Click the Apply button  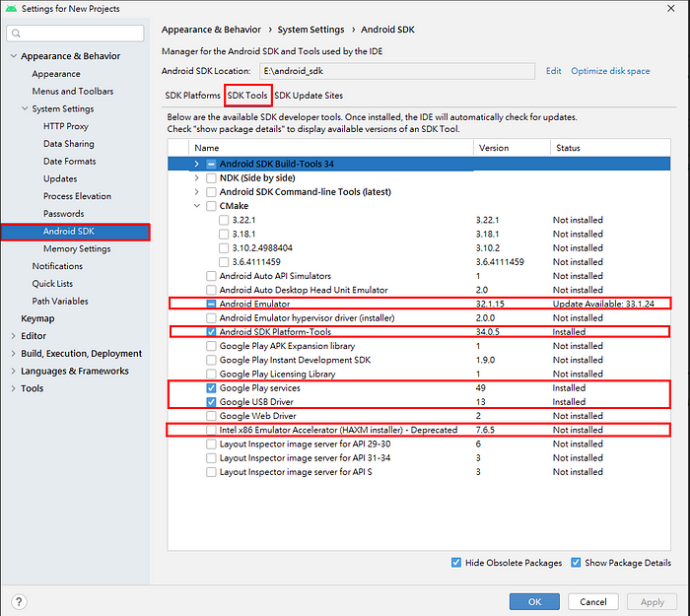[x=653, y=602]
